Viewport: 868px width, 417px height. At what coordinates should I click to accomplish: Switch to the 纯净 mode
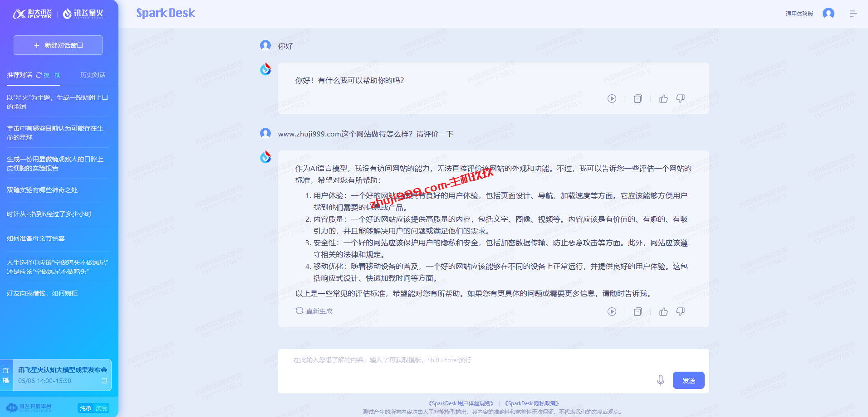pyautogui.click(x=86, y=408)
